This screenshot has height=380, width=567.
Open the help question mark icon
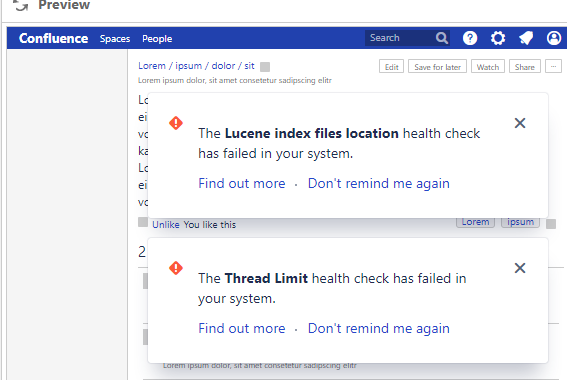coord(470,38)
